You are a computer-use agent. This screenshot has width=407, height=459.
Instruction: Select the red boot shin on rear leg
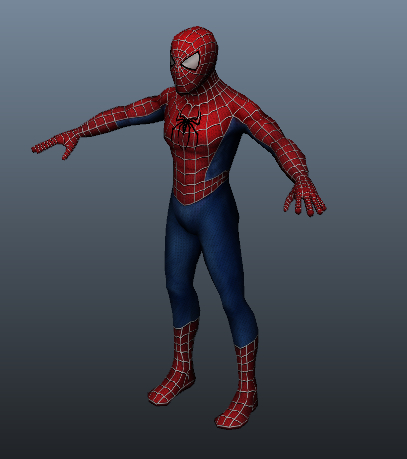pos(185,348)
